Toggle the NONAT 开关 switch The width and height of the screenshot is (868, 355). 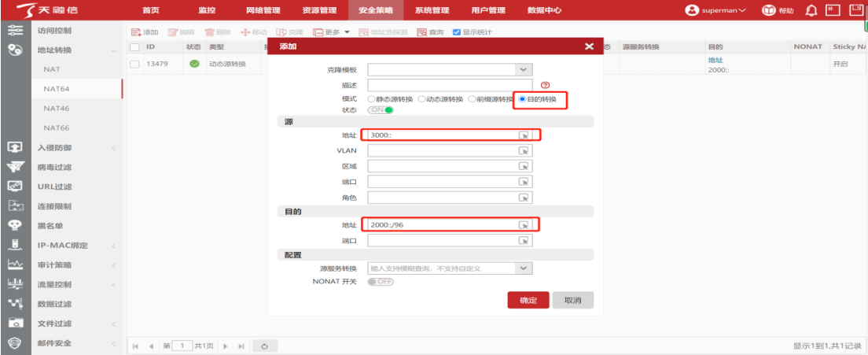[381, 281]
